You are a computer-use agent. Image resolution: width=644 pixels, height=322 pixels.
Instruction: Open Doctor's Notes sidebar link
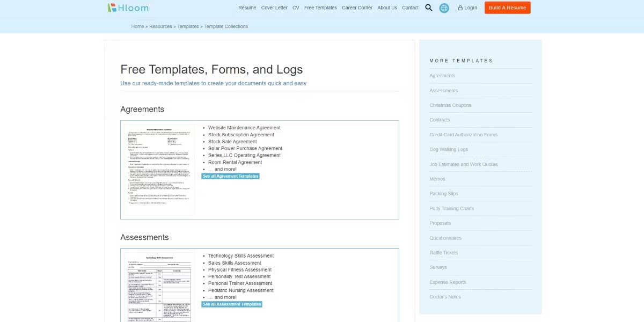445,297
